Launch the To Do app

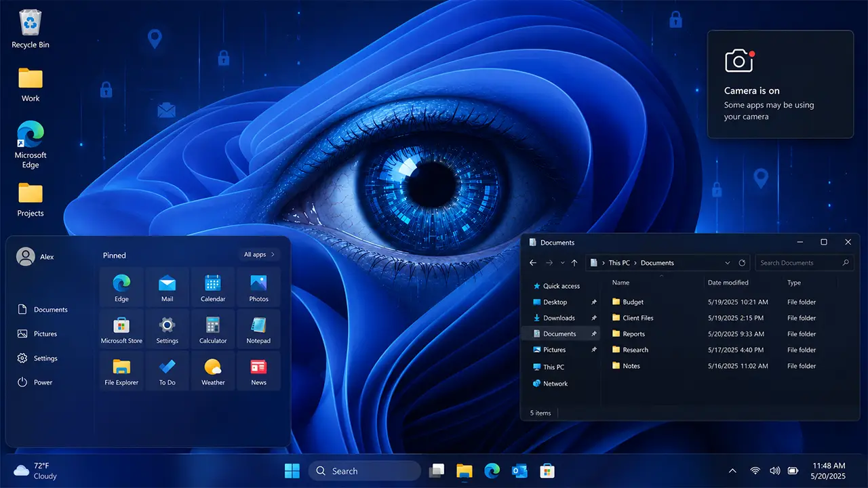[x=167, y=371]
